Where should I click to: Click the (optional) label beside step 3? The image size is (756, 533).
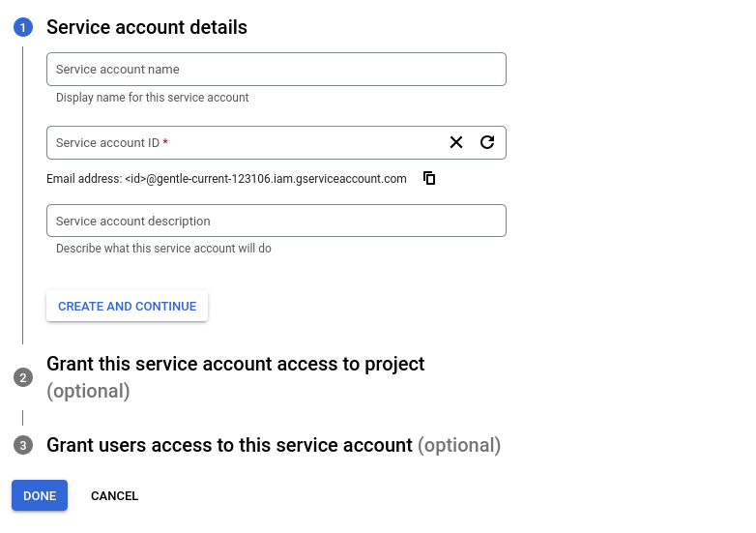coord(458,445)
